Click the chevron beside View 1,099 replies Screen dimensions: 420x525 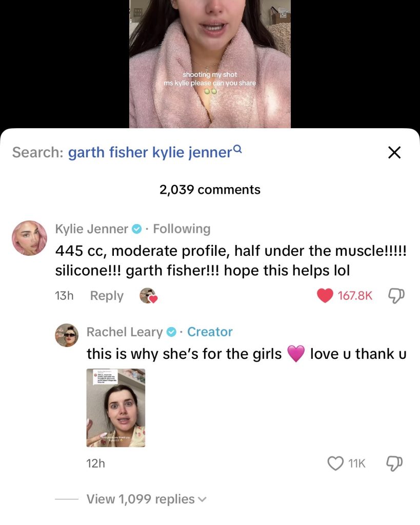202,499
